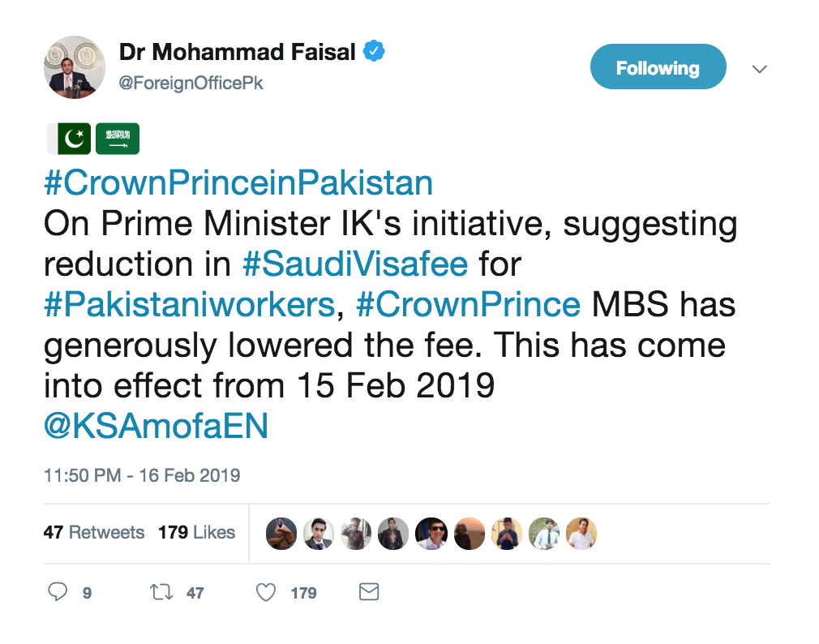
Task: Visit the @KSAmofaEN mention
Action: 156,427
